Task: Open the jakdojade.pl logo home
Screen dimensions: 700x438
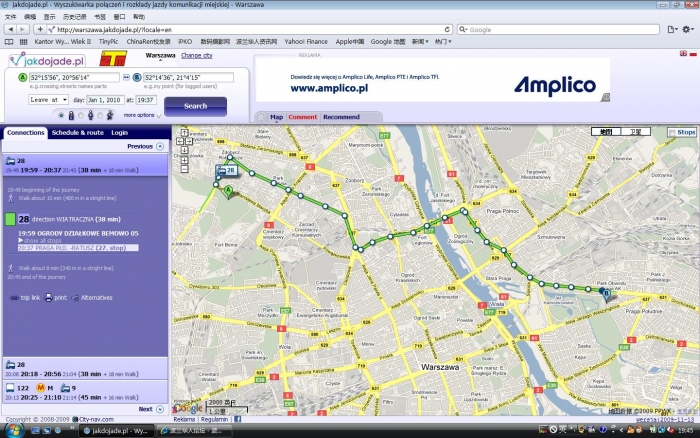Action: [47, 60]
